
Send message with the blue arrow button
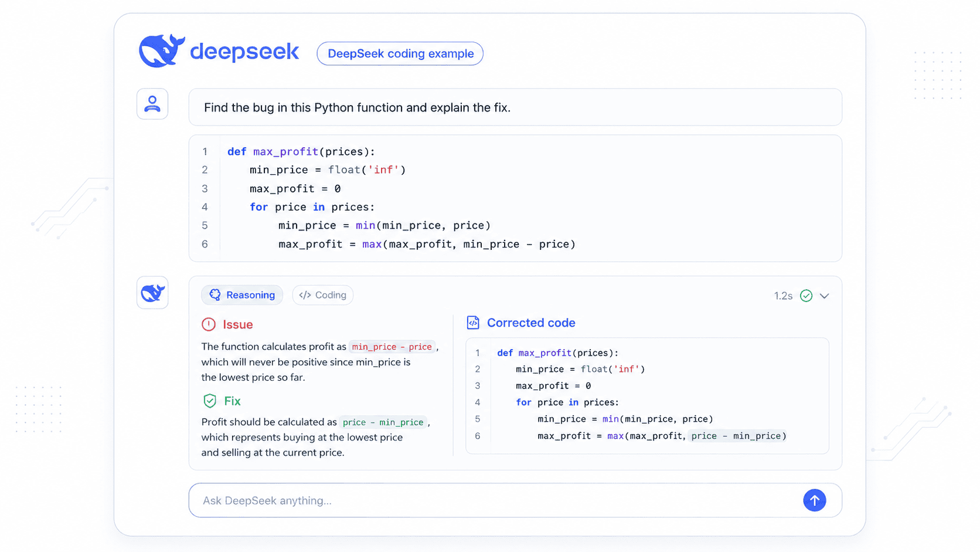coord(815,500)
